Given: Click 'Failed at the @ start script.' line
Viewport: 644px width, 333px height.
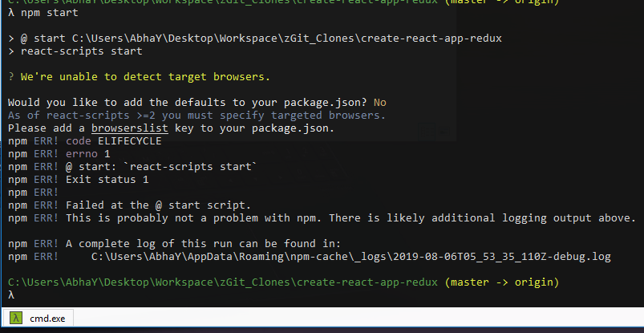Looking at the screenshot, I should tap(129, 205).
